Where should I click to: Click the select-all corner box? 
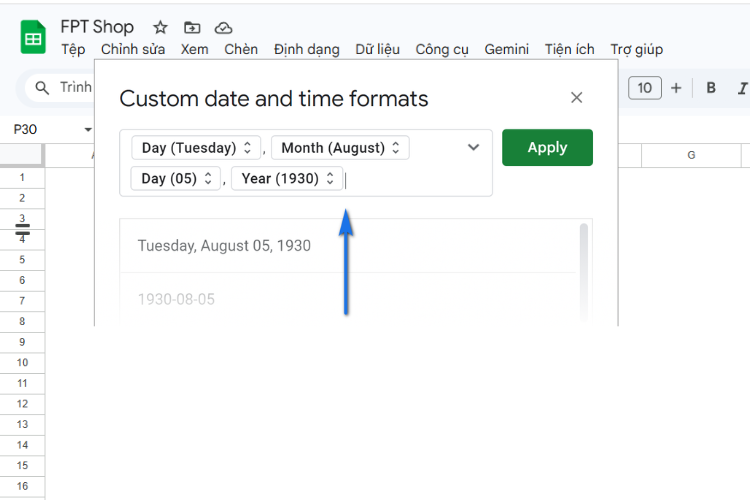(22, 155)
